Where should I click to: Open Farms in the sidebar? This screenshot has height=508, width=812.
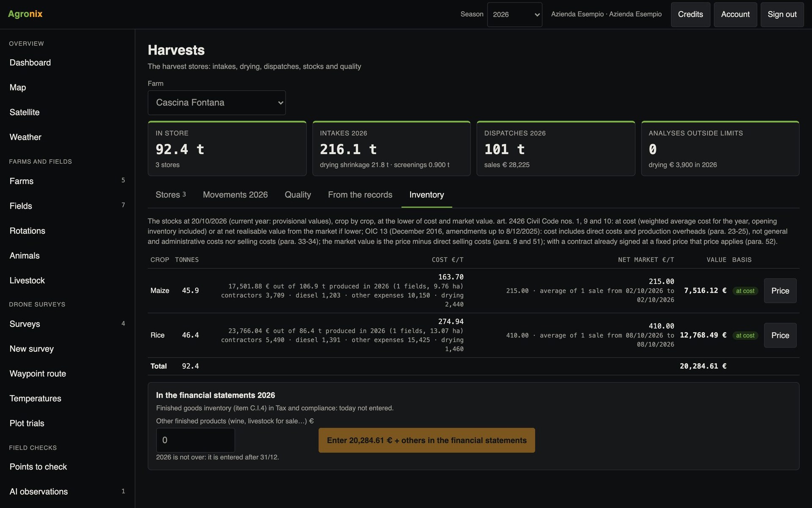(x=67, y=181)
